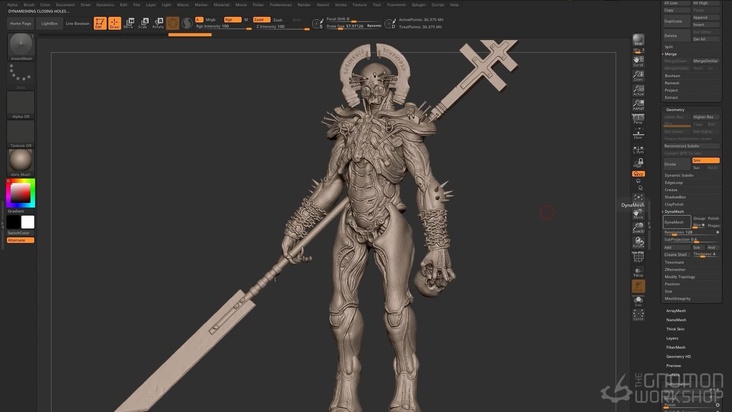Open the stroke type dots selector
Image resolution: width=732 pixels, height=412 pixels.
point(21,75)
